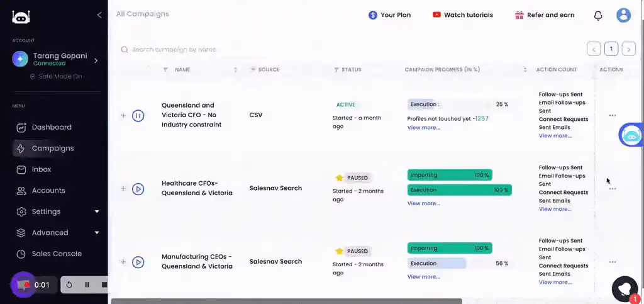The image size is (644, 304).
Task: Open the floating robot assistant widget
Action: tap(631, 135)
